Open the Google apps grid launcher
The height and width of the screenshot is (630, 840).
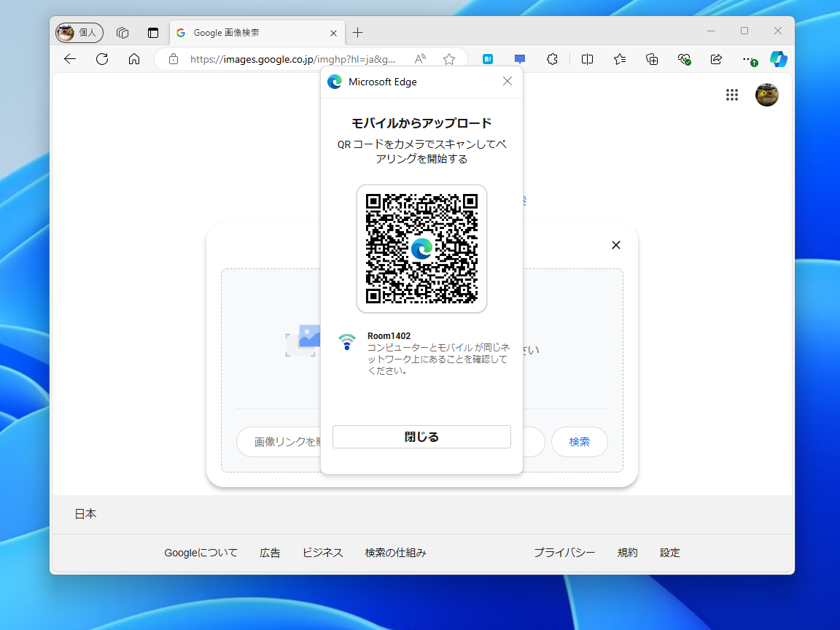click(x=732, y=95)
